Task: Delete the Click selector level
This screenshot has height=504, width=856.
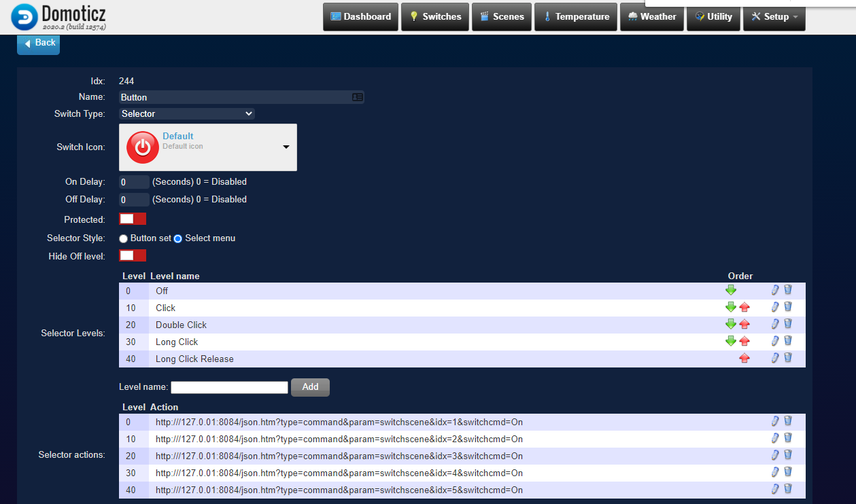Action: (788, 306)
